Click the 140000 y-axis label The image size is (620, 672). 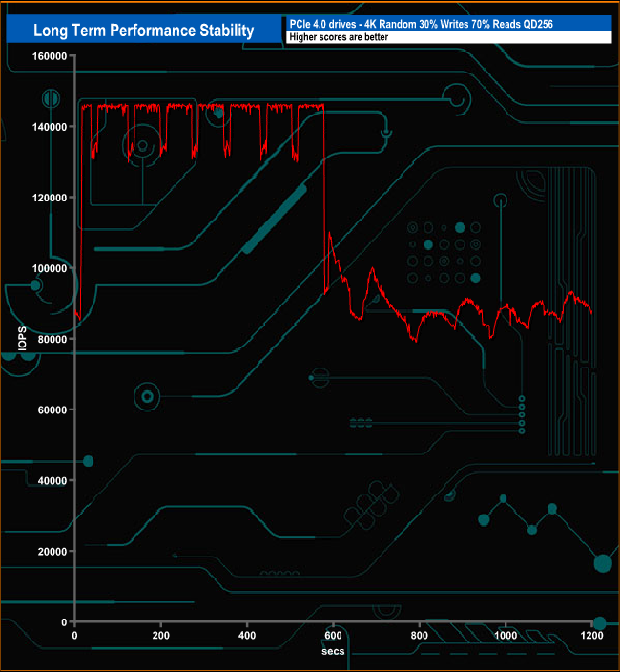[x=50, y=127]
